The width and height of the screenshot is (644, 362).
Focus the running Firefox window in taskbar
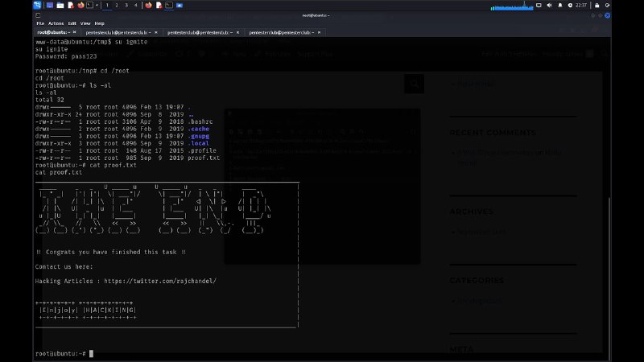tap(148, 6)
